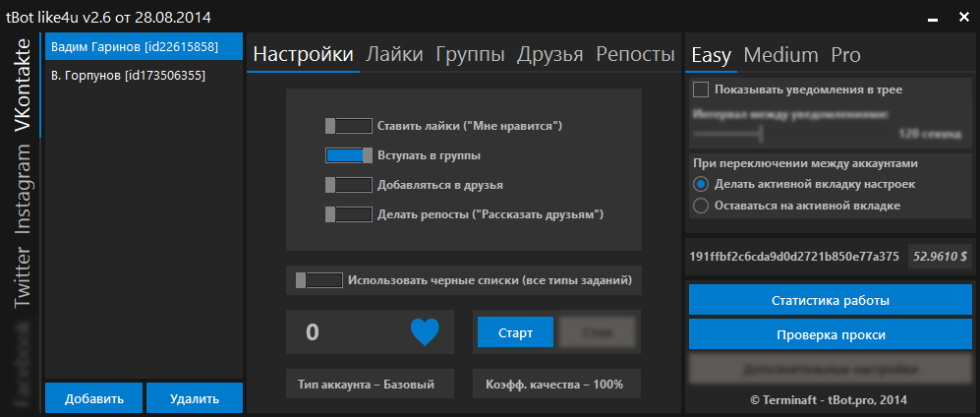Click the balance value 52.9610 $

click(940, 256)
